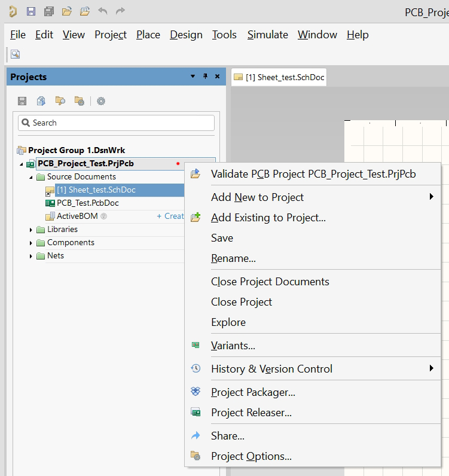Click the Save icon in title bar
Viewport: 449px width, 476px height.
(31, 11)
